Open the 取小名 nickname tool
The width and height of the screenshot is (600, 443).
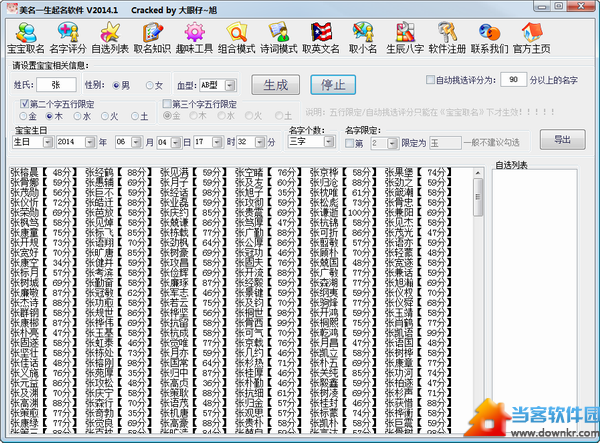(x=363, y=37)
